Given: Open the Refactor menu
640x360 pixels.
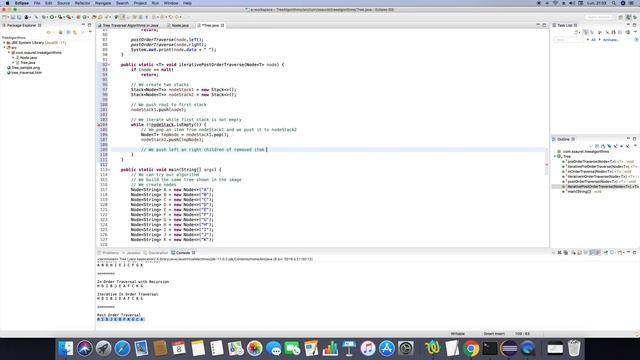Looking at the screenshot, I should pos(82,3).
